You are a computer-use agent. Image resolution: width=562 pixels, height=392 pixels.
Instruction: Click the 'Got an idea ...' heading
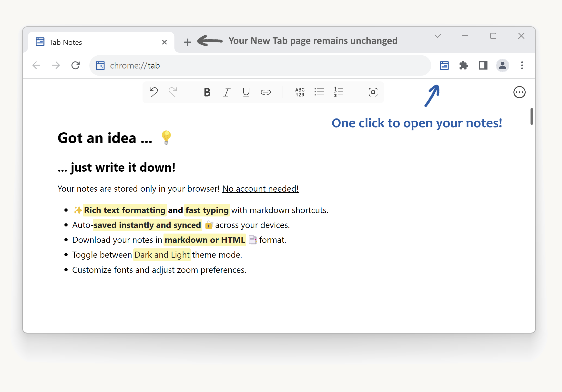105,138
